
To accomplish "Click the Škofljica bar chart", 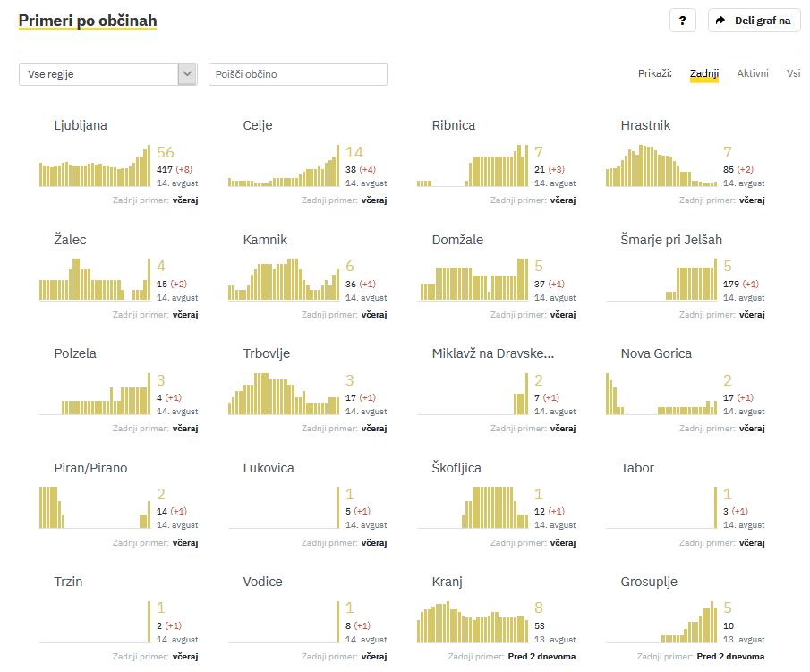I will point(473,508).
